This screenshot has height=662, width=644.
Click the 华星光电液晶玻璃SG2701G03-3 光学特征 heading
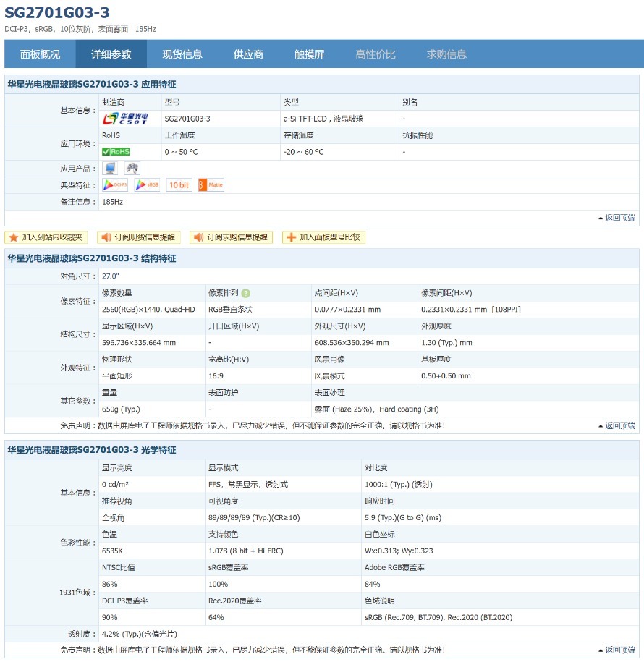[92, 450]
